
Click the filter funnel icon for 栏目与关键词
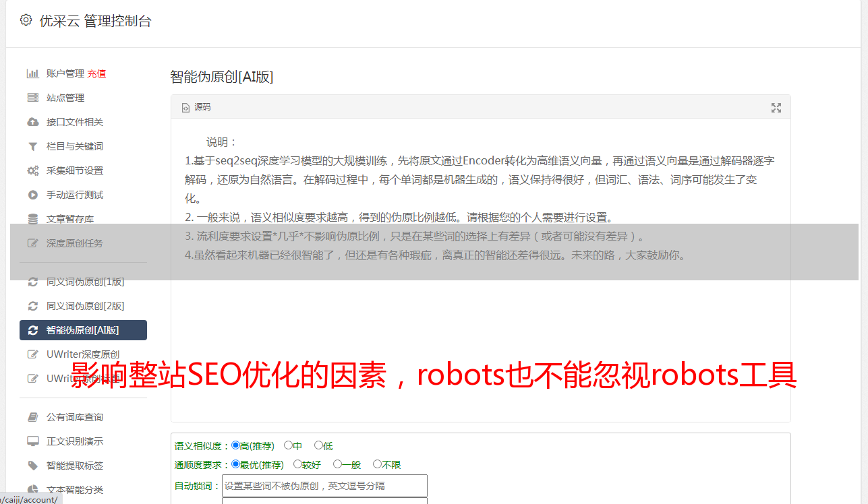(32, 146)
